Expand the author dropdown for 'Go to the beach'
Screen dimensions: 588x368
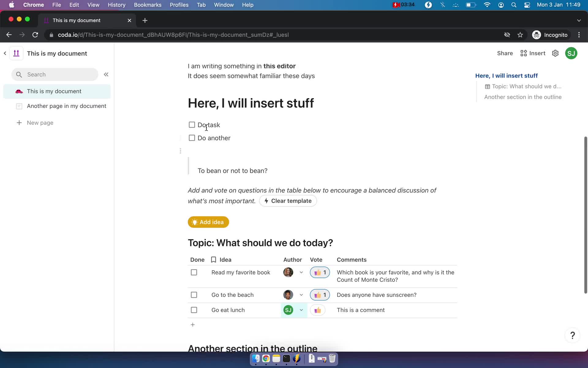coord(301,295)
